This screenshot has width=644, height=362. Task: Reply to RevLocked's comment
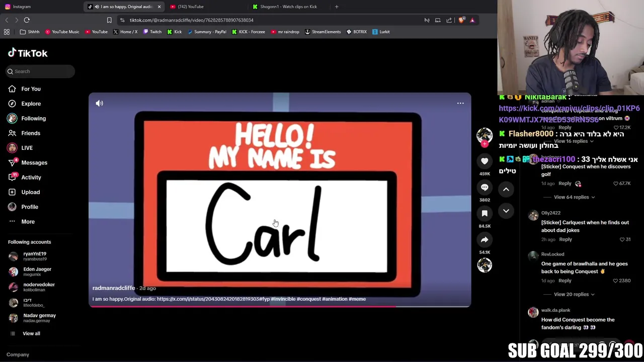565,281
